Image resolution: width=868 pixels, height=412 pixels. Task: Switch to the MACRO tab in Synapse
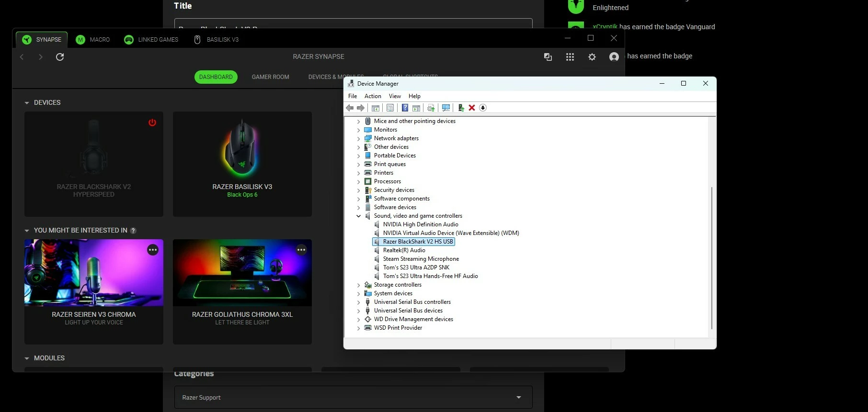coord(93,40)
